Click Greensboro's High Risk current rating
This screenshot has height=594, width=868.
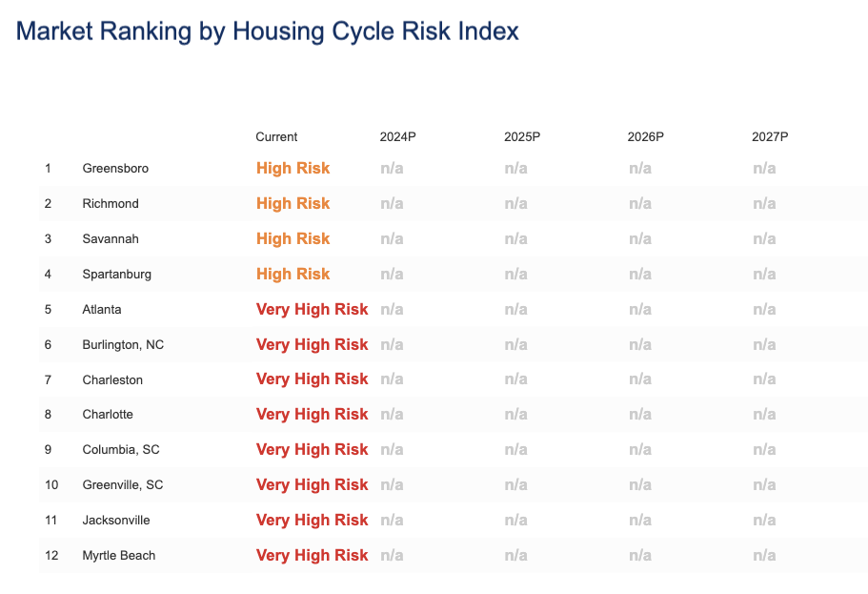point(293,169)
